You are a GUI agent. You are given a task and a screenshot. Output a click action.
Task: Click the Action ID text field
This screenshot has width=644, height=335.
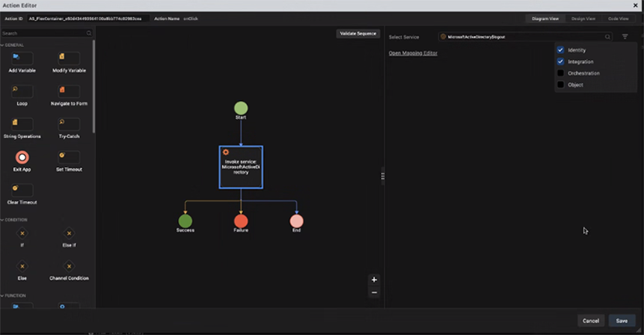88,19
